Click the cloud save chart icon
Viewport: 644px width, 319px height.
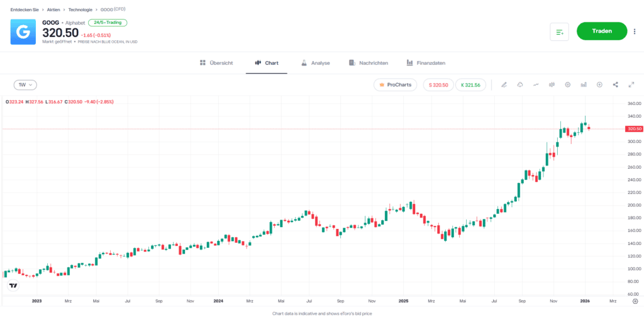tap(520, 85)
